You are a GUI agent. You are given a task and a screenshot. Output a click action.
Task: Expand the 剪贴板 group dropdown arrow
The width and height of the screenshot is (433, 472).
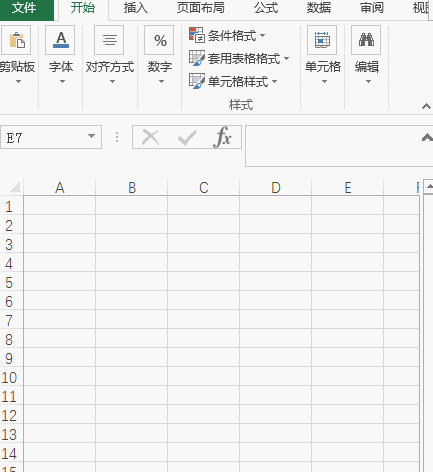click(x=18, y=82)
